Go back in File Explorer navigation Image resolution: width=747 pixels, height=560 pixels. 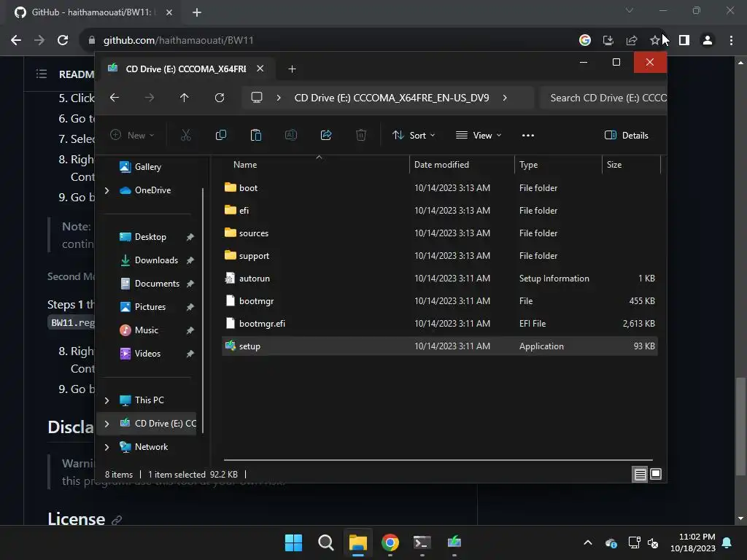tap(115, 98)
